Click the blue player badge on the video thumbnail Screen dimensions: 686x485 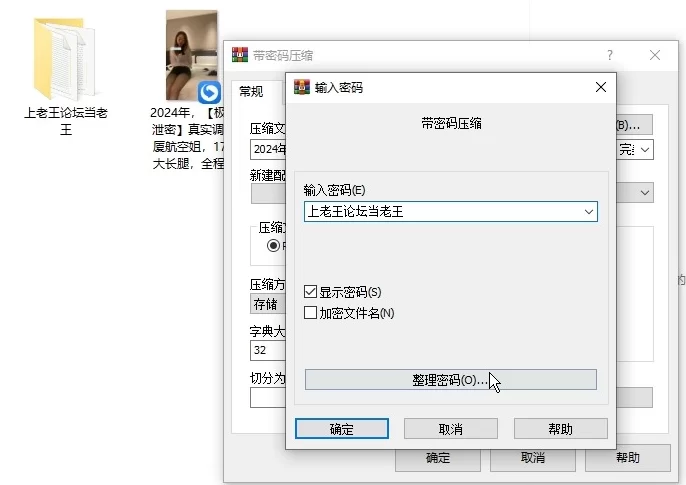tap(209, 93)
